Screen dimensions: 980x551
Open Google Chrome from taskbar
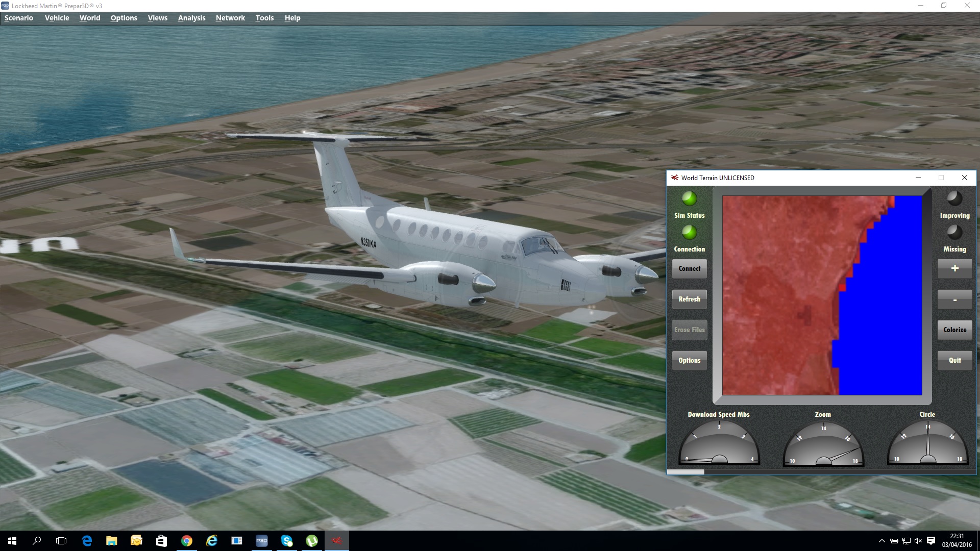[186, 541]
